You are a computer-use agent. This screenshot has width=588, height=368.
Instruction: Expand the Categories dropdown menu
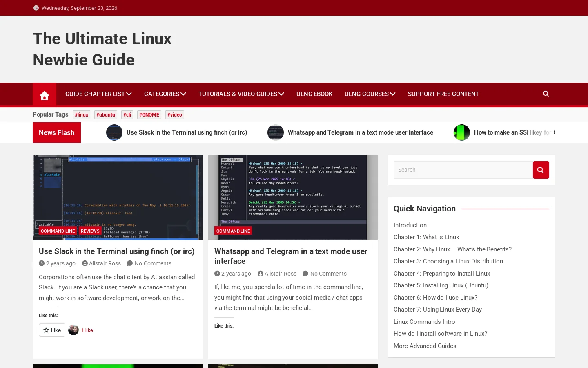tap(165, 94)
